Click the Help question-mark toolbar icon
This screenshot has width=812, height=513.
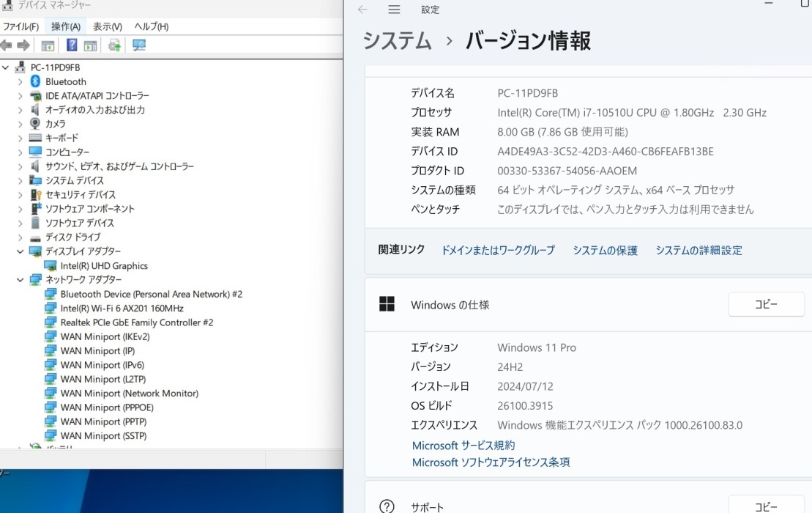point(72,45)
